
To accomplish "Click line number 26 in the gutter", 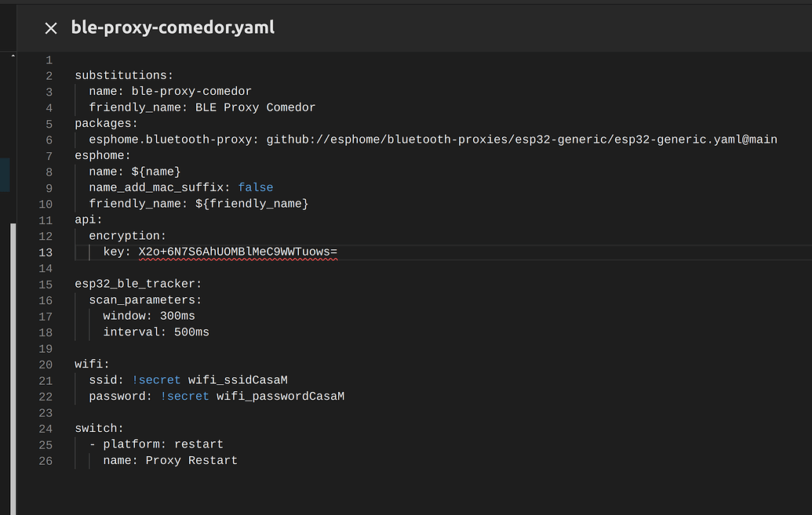I will pyautogui.click(x=46, y=460).
